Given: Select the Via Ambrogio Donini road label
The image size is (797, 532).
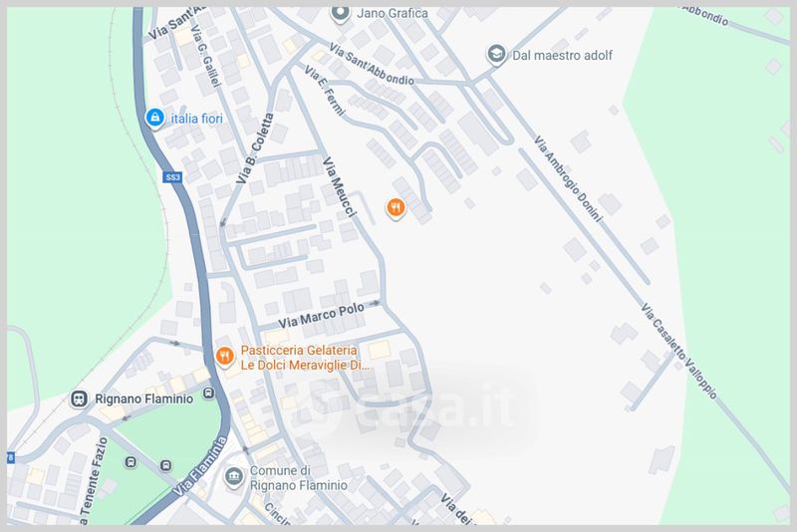Looking at the screenshot, I should tap(568, 179).
